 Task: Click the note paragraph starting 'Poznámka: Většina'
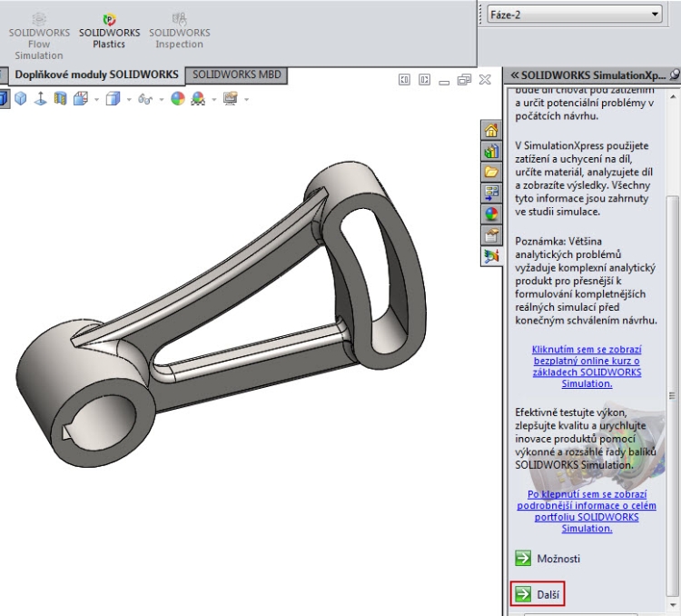(x=586, y=281)
